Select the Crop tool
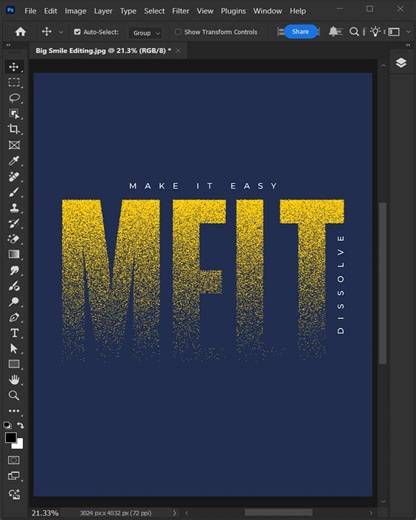 tap(14, 129)
